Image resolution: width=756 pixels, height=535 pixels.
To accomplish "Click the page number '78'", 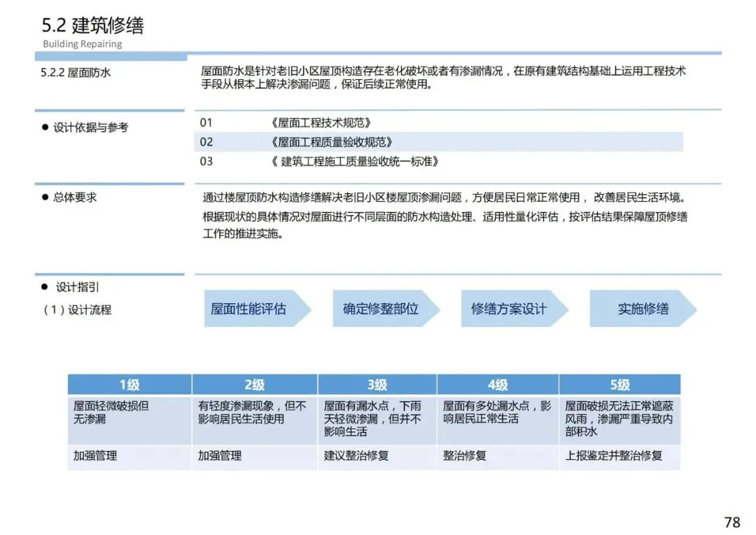I will tap(732, 522).
